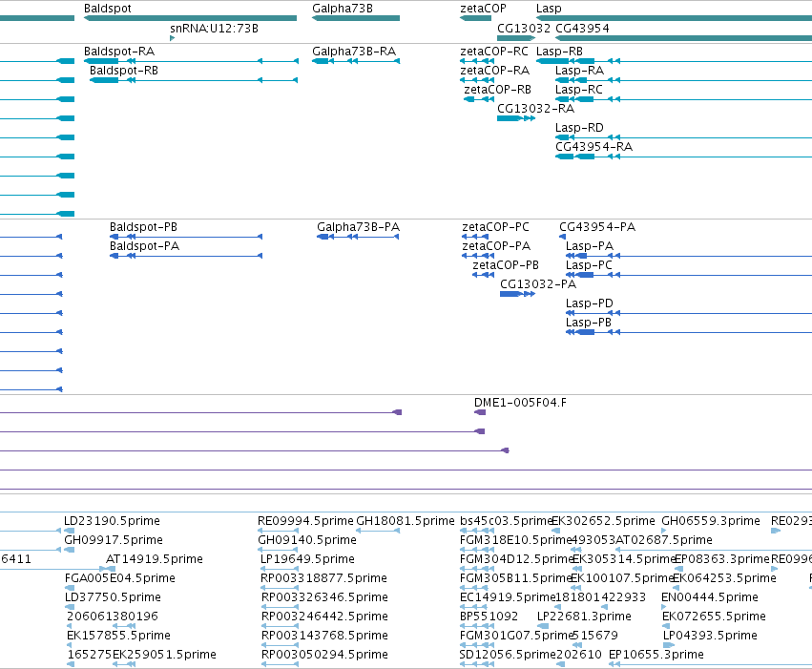
Task: Select the Galpha73B gene bar
Action: click(356, 18)
